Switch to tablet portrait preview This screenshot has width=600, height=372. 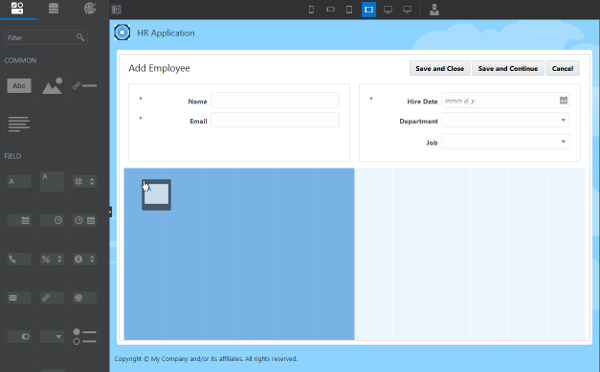click(x=349, y=10)
